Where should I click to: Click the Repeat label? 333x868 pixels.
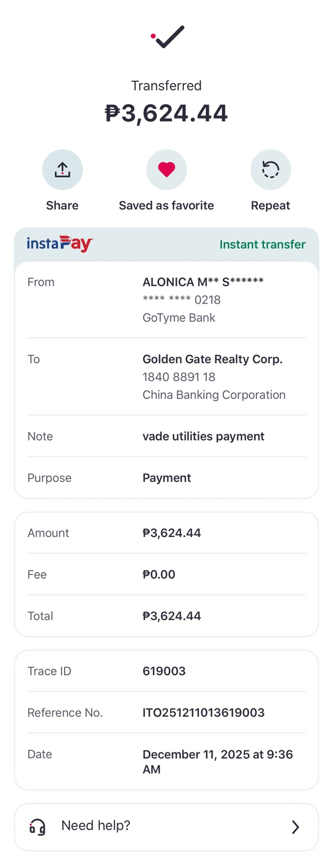[271, 206]
